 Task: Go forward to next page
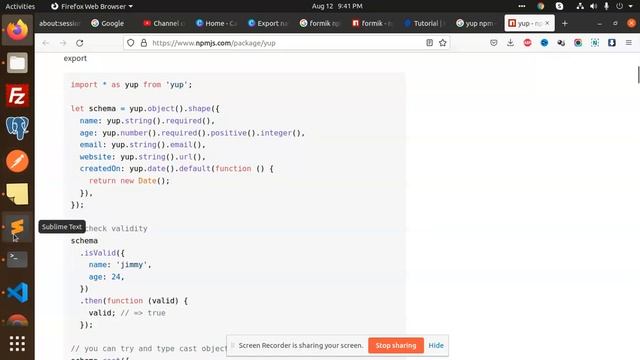tap(63, 43)
